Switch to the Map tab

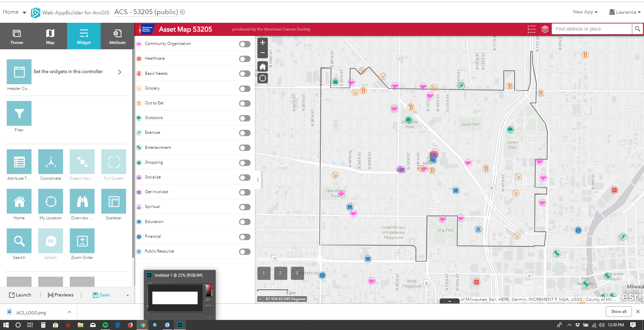tap(50, 36)
